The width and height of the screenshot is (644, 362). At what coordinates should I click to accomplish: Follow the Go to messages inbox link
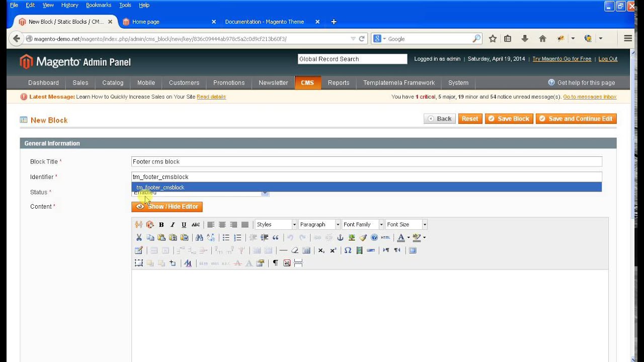pyautogui.click(x=590, y=97)
